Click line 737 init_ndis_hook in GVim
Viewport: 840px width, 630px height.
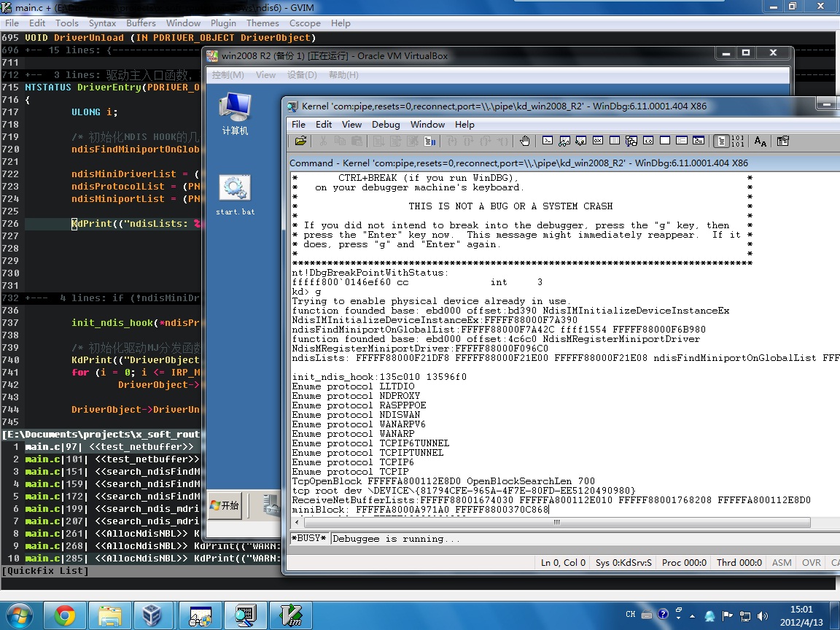pyautogui.click(x=101, y=322)
